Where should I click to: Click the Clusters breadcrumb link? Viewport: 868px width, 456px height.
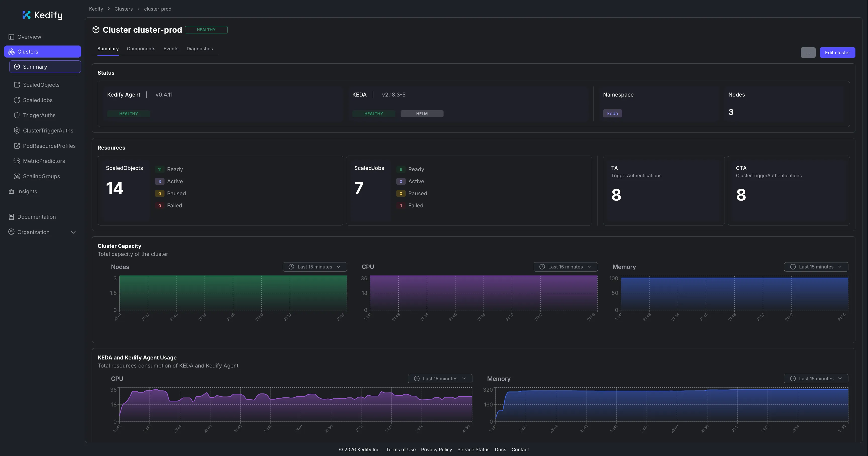coord(123,9)
